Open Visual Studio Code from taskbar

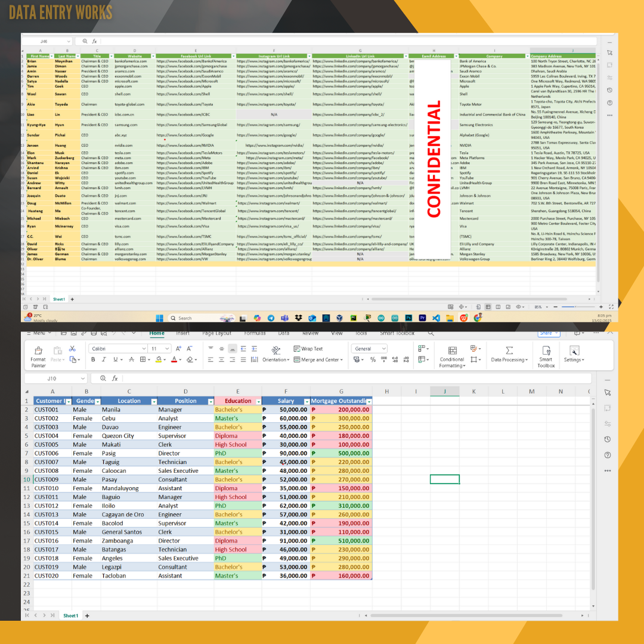pos(436,318)
